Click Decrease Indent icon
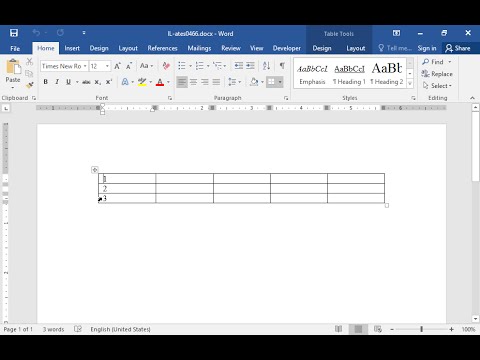 click(x=239, y=66)
